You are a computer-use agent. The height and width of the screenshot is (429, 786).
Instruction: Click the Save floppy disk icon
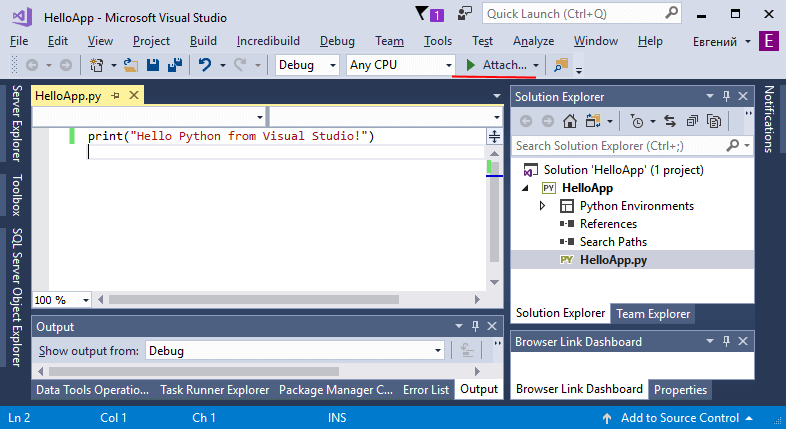click(153, 65)
